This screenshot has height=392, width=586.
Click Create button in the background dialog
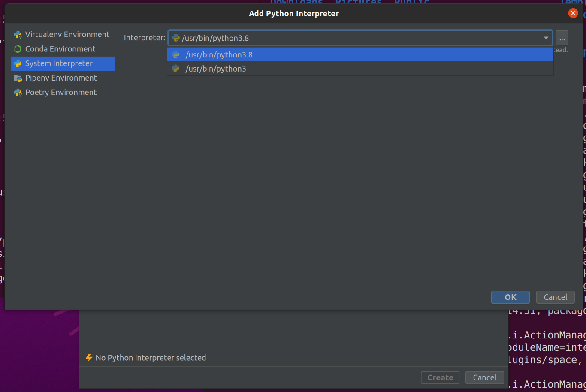pos(440,378)
